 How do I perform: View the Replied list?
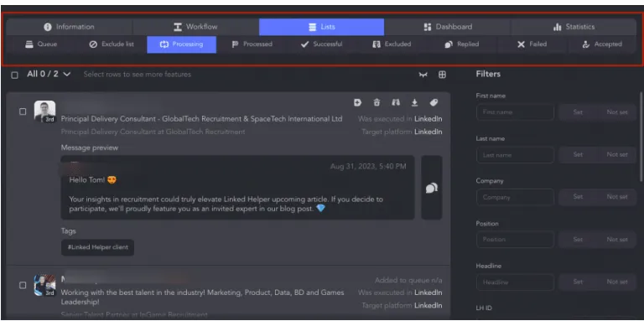pos(462,44)
